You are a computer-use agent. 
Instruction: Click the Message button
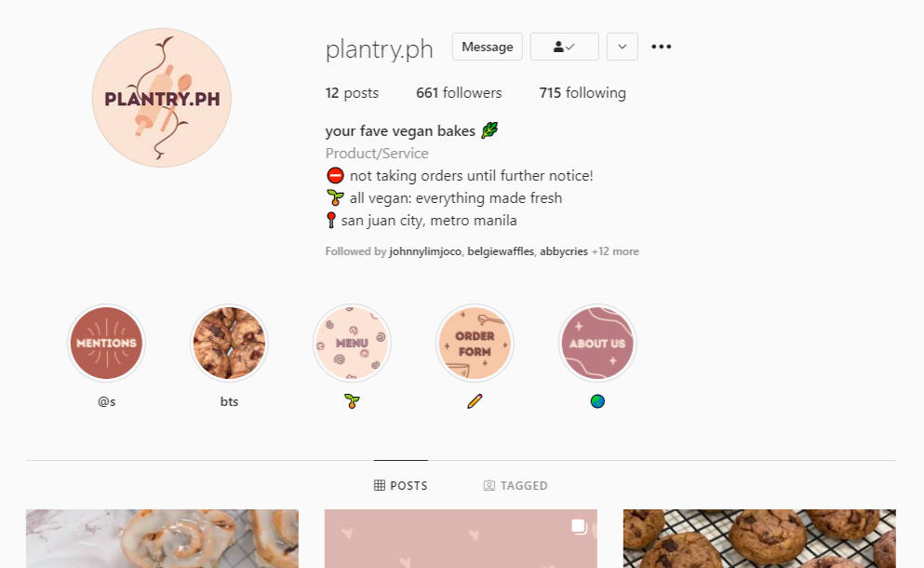(488, 47)
